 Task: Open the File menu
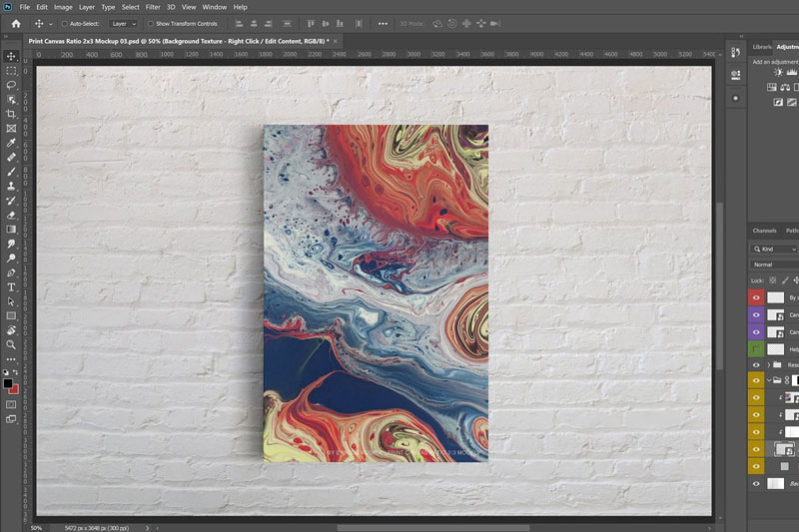coord(24,7)
